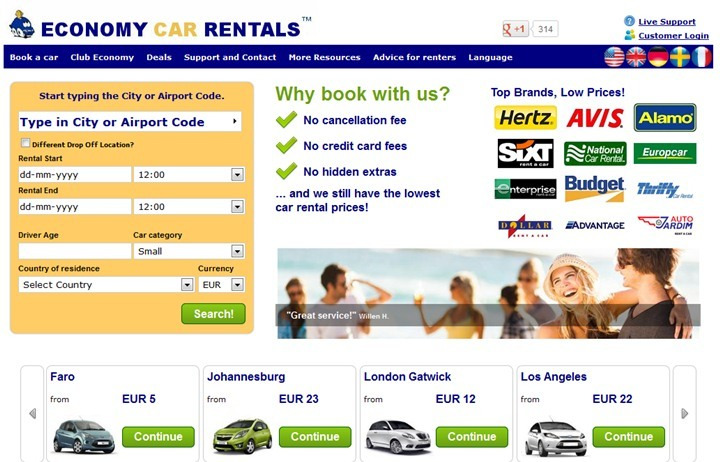Open the Advice for renters menu
Viewport: 720px width, 462px height.
(x=414, y=57)
